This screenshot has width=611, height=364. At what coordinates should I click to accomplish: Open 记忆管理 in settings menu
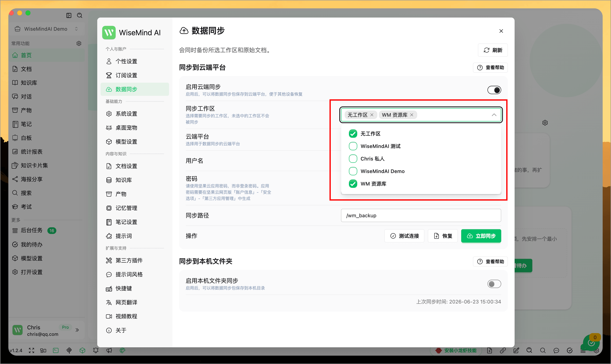point(135,208)
